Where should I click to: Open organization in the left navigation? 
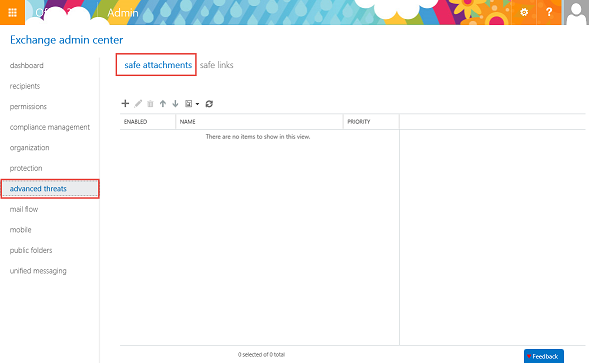pos(29,148)
